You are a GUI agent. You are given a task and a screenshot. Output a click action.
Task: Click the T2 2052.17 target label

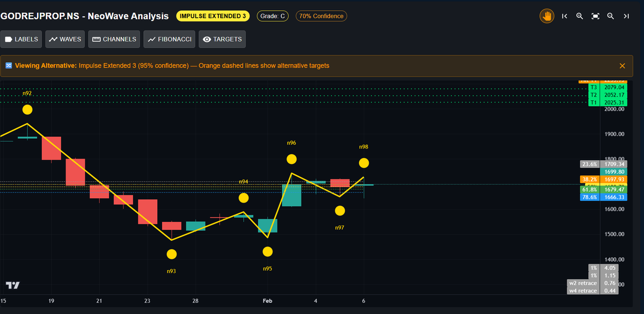607,95
